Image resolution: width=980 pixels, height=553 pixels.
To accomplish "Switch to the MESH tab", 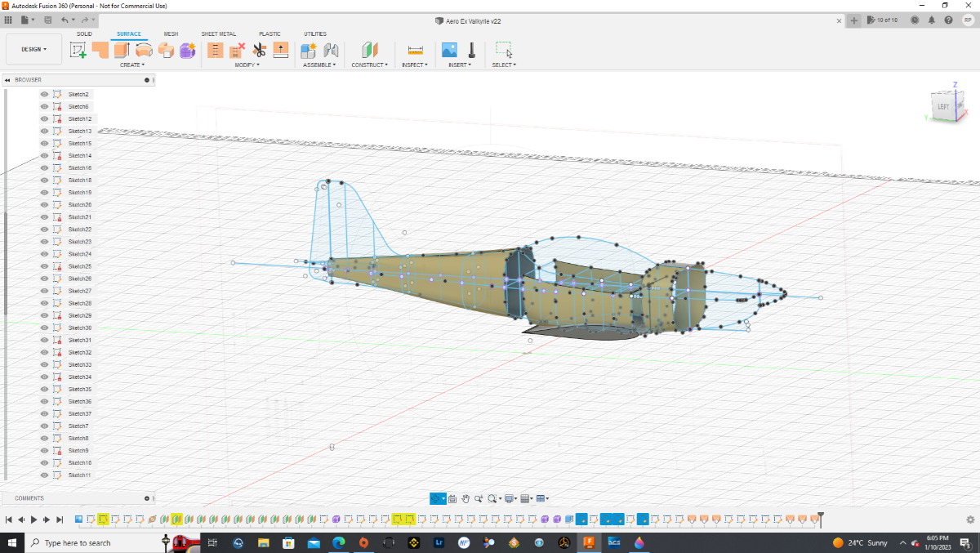I will pyautogui.click(x=171, y=34).
